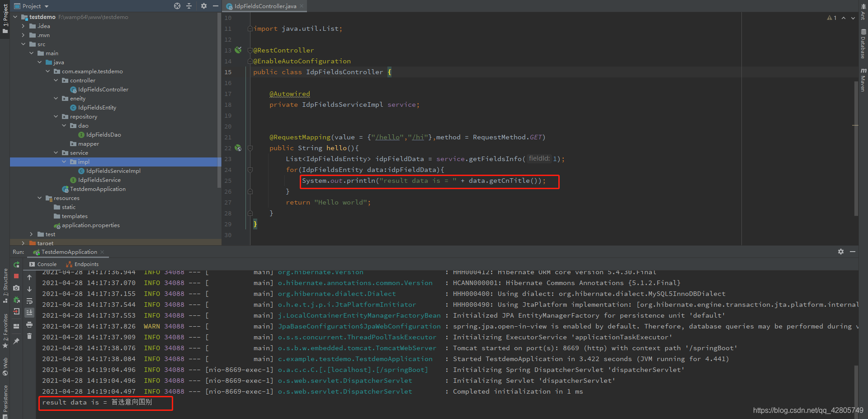Click the warning indicator in editor corner
The height and width of the screenshot is (419, 868).
tap(832, 18)
